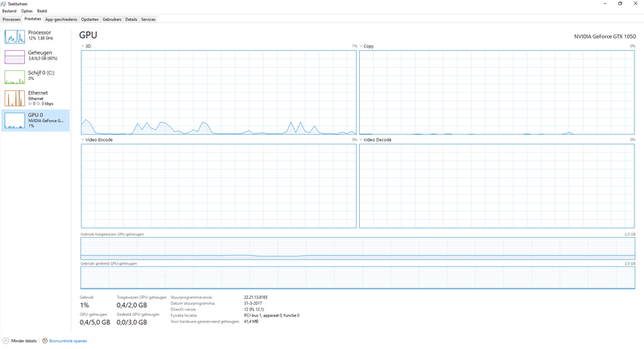This screenshot has width=644, height=349.
Task: Click the gedeeld GPU-geheugen usage graph
Action: [357, 277]
